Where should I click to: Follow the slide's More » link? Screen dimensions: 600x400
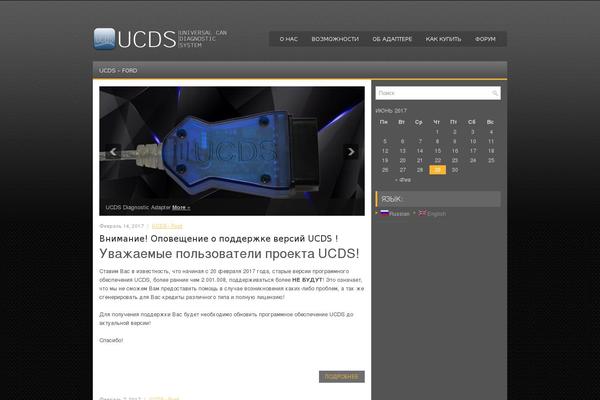181,207
